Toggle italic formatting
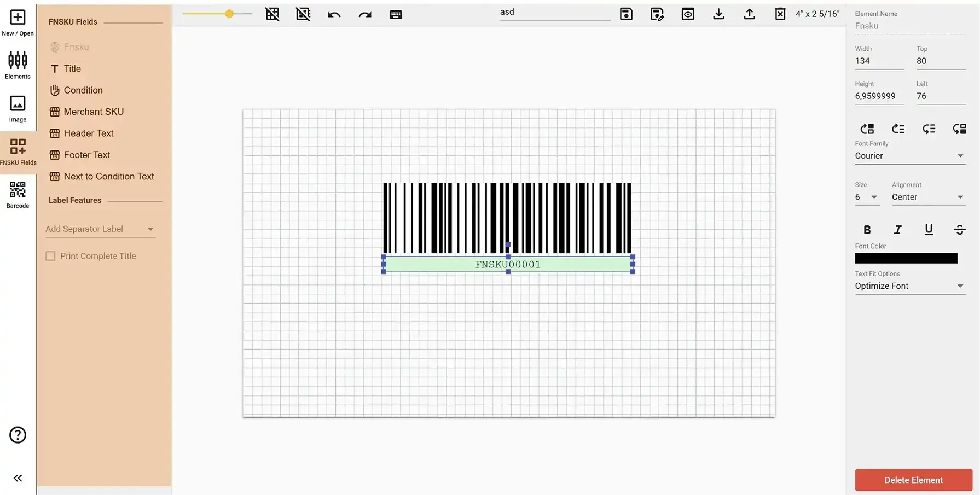Screen dimensions: 980x495 click(898, 230)
